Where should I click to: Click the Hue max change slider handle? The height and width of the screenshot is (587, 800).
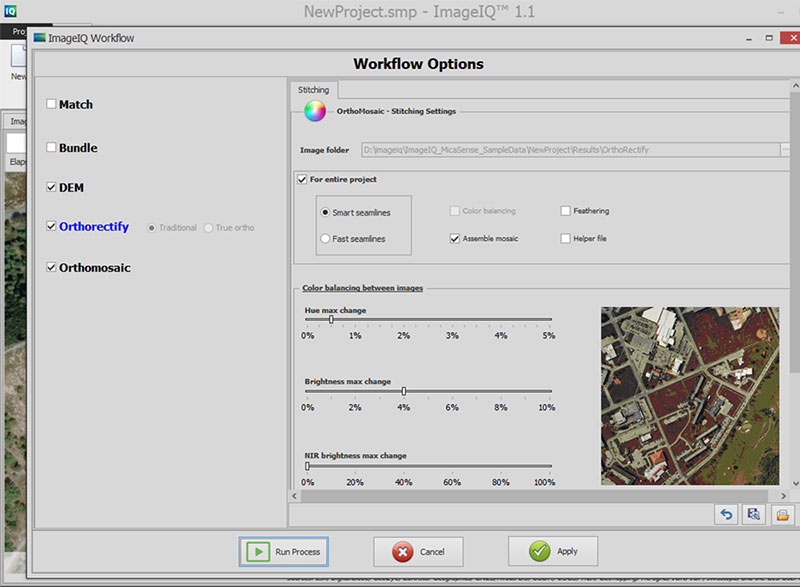[x=331, y=319]
